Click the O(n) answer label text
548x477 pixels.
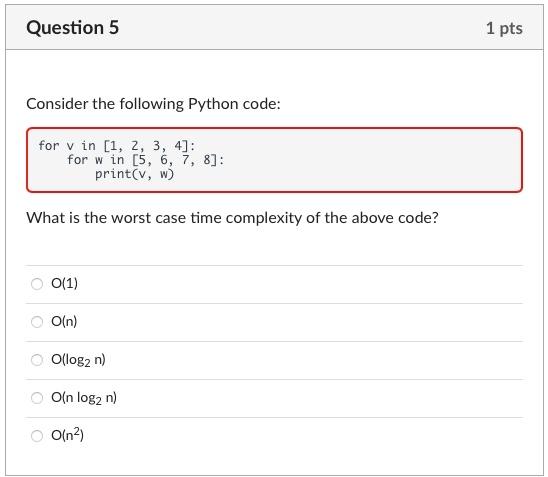point(64,321)
